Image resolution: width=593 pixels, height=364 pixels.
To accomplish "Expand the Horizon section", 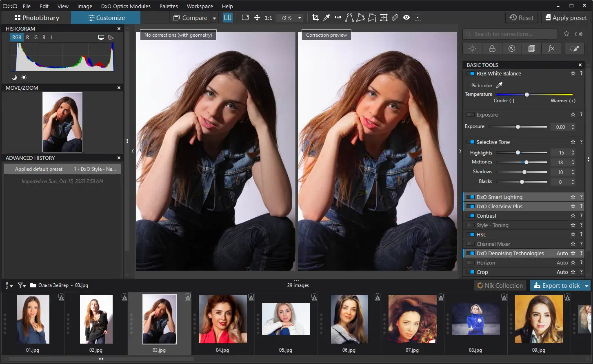I will [486, 263].
